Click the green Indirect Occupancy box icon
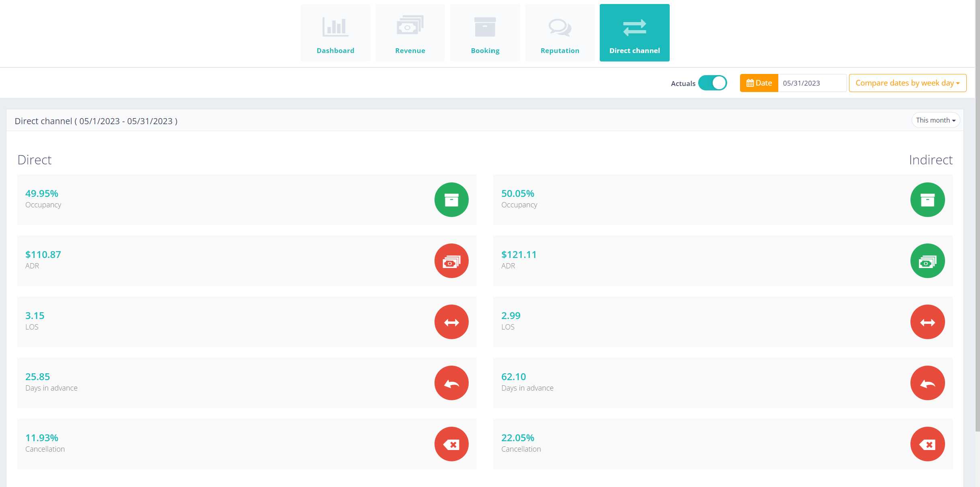This screenshot has width=980, height=487. point(927,200)
